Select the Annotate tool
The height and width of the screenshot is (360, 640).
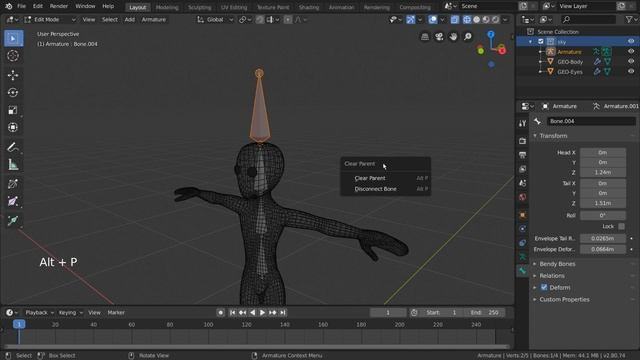(13, 147)
